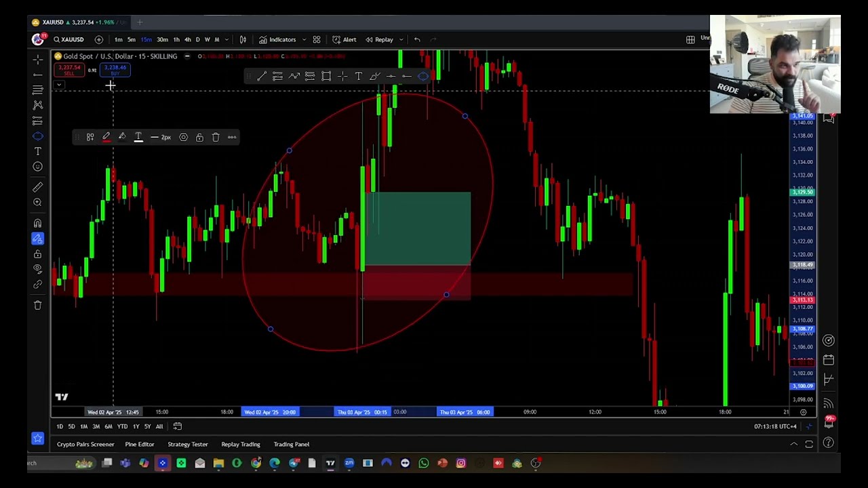Select the 30m timeframe
868x488 pixels.
coord(162,39)
